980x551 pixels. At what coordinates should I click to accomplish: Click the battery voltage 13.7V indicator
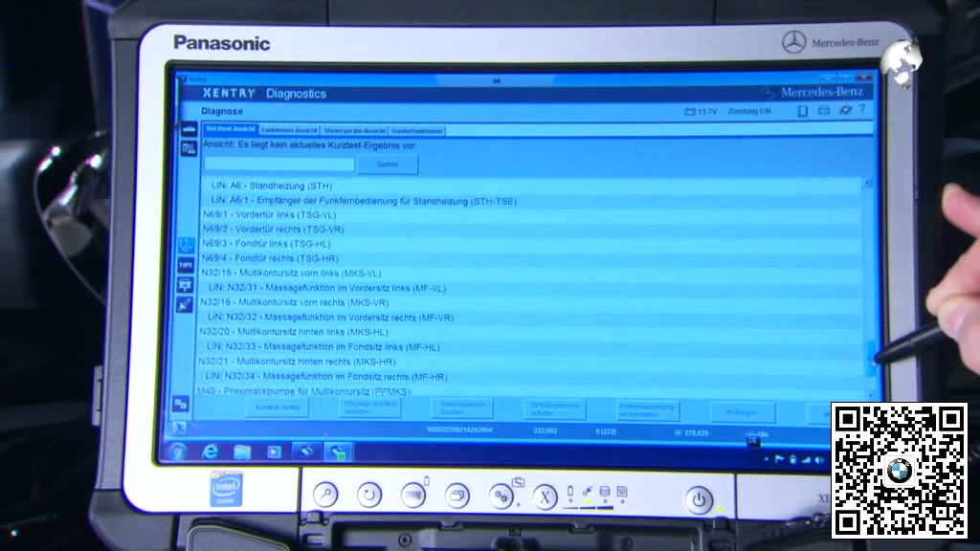(701, 111)
